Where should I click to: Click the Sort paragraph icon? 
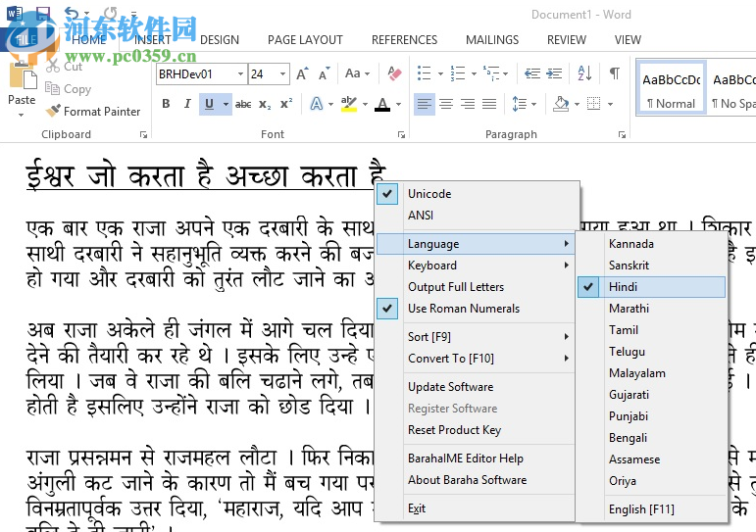coord(584,73)
